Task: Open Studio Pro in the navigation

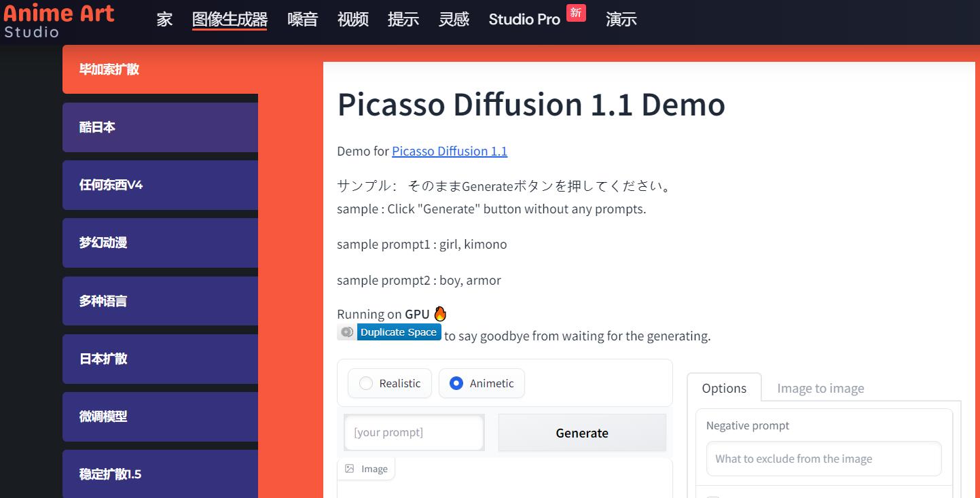Action: pos(524,19)
